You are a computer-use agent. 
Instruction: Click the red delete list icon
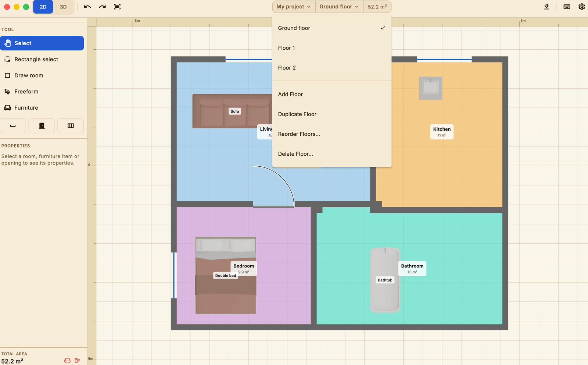[77, 361]
